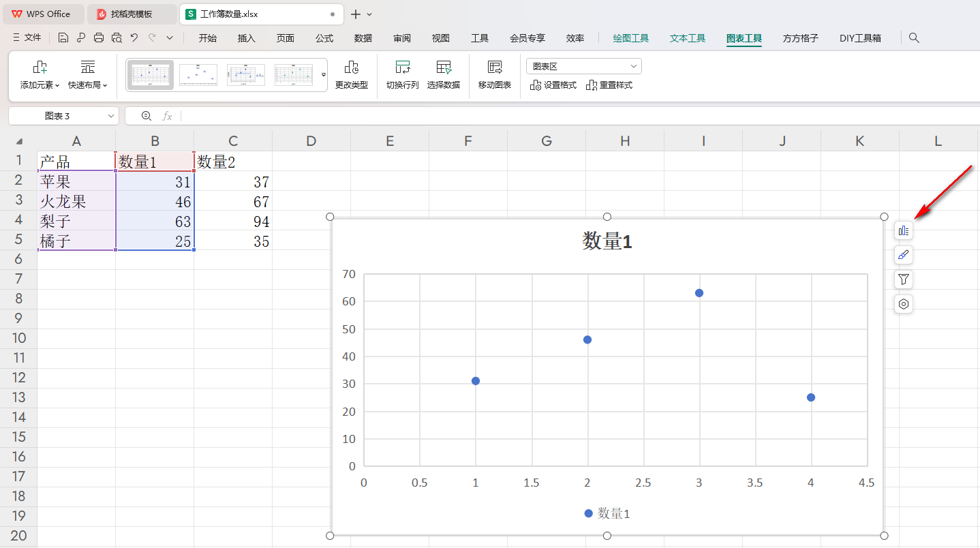Screen dimensions: 980x548
Task: Open the 插入 ribbon tab
Action: (247, 38)
